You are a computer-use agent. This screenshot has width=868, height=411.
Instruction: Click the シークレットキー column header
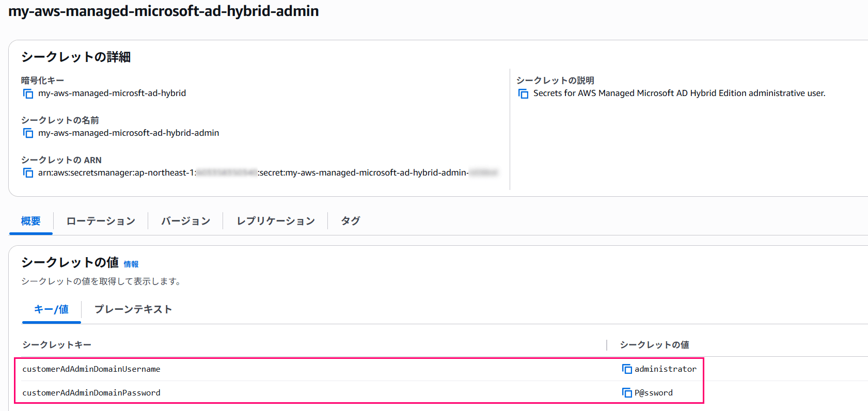pyautogui.click(x=57, y=345)
